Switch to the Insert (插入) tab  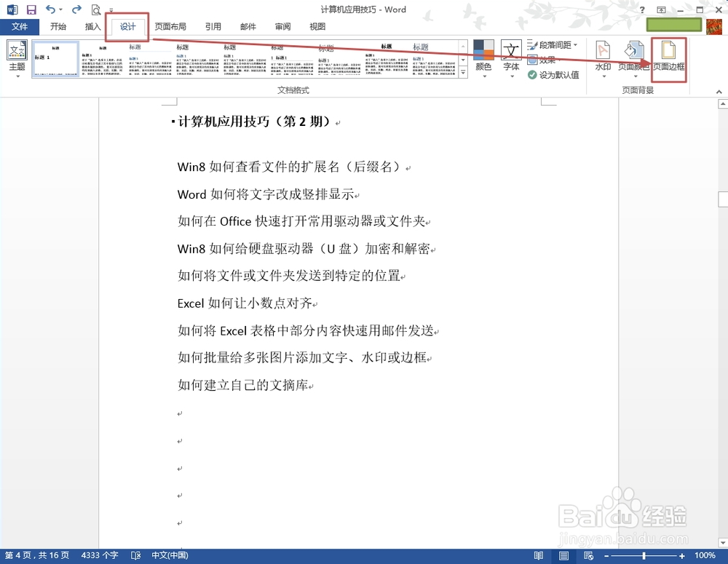[x=93, y=26]
